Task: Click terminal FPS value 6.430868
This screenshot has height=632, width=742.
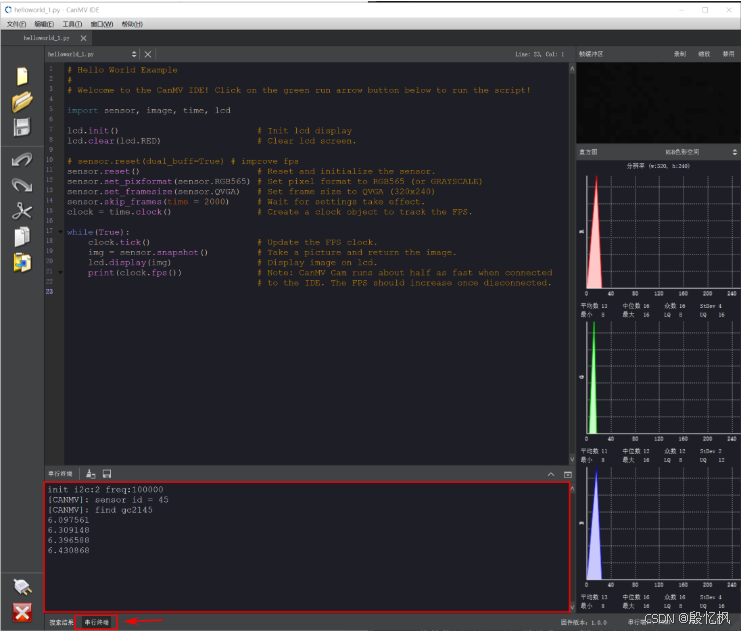Action: click(x=68, y=550)
